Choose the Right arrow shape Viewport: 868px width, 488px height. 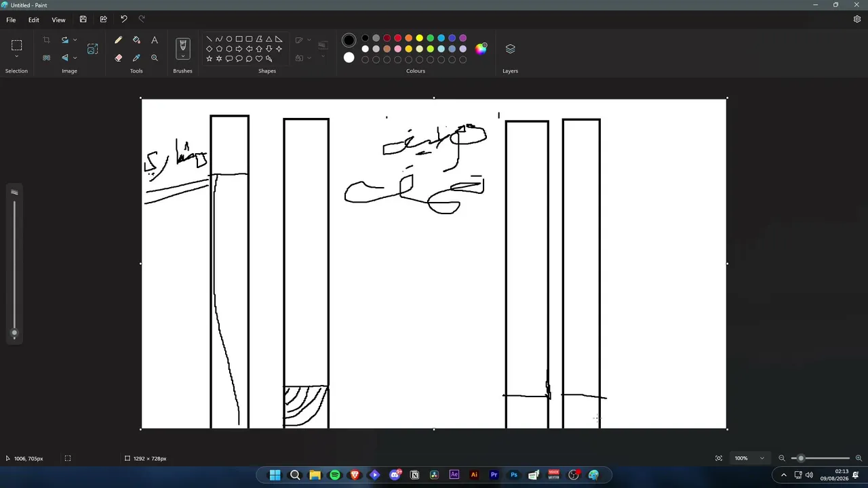click(239, 49)
